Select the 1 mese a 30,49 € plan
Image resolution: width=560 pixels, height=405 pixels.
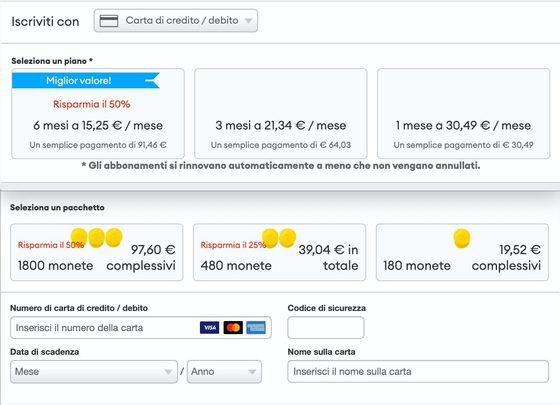(464, 114)
